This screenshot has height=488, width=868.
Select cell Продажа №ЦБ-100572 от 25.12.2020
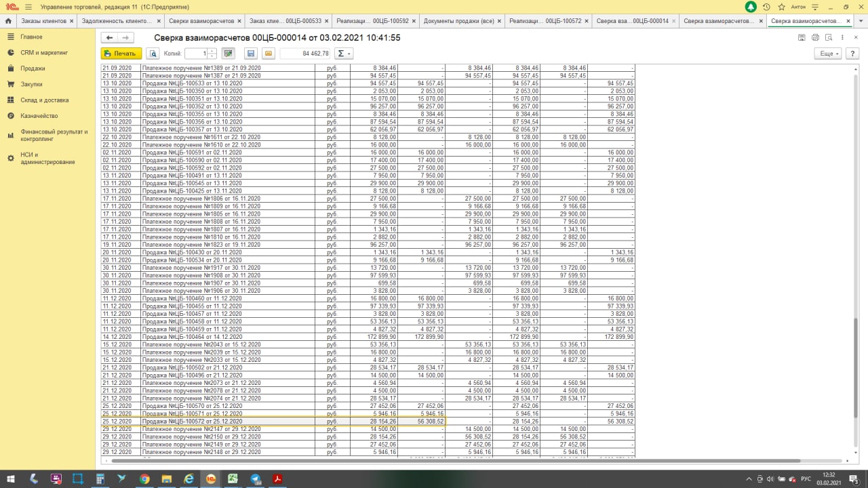(x=228, y=421)
